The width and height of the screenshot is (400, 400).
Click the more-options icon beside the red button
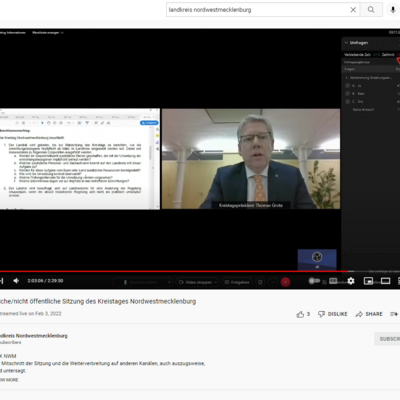click(x=273, y=282)
